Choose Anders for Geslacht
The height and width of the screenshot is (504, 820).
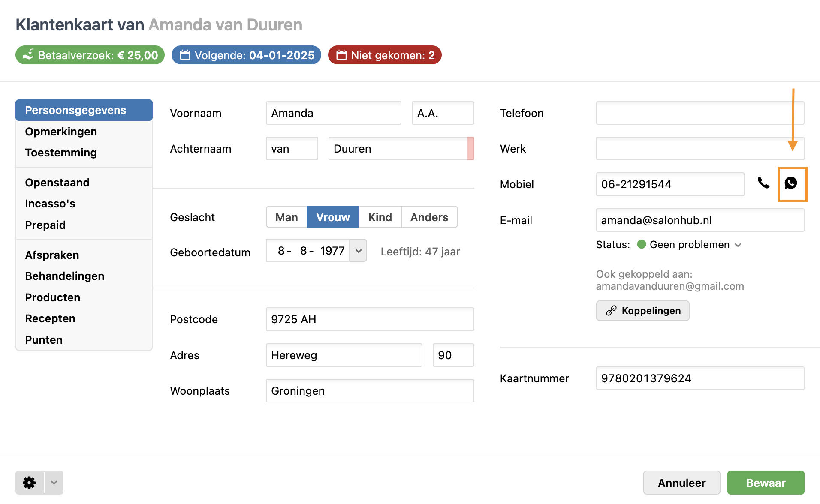point(429,217)
